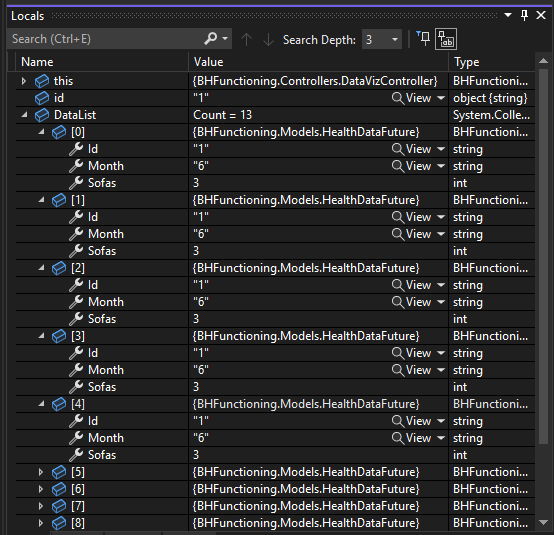Open View dropdown arrow for id variable
The image size is (554, 535).
441,98
